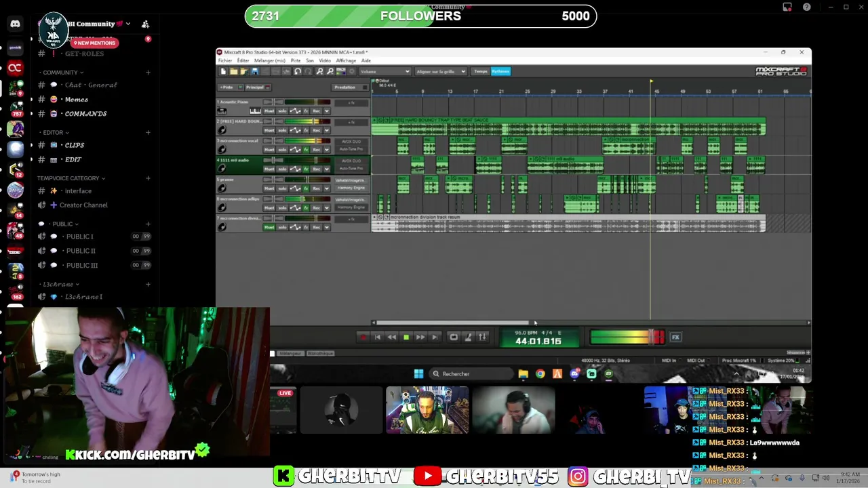Solo the 1111 m9 audio track
This screenshot has width=868, height=488.
(282, 169)
